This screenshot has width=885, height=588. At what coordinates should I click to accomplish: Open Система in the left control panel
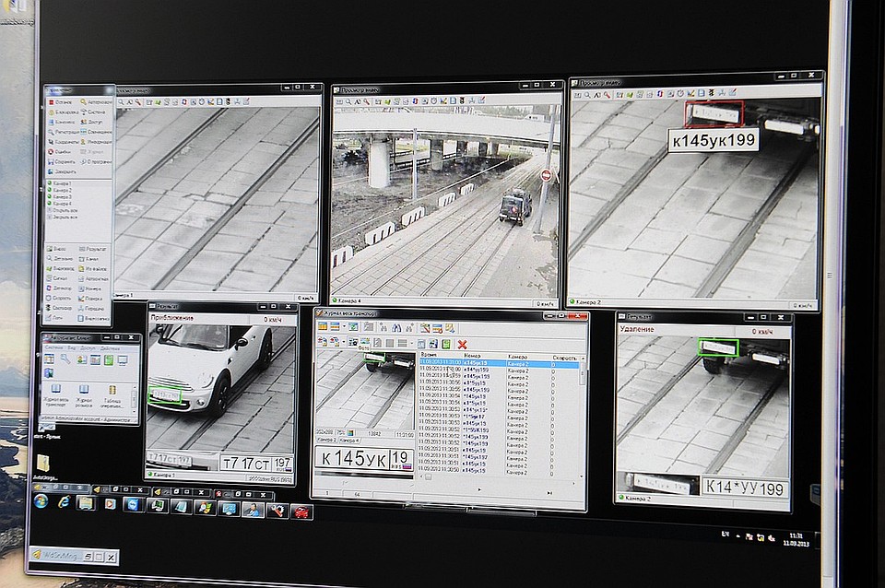94,112
